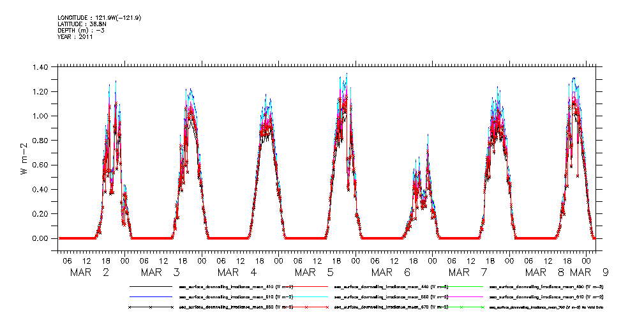Click the solid green legend line sample
The width and height of the screenshot is (644, 322).
pos(461,286)
